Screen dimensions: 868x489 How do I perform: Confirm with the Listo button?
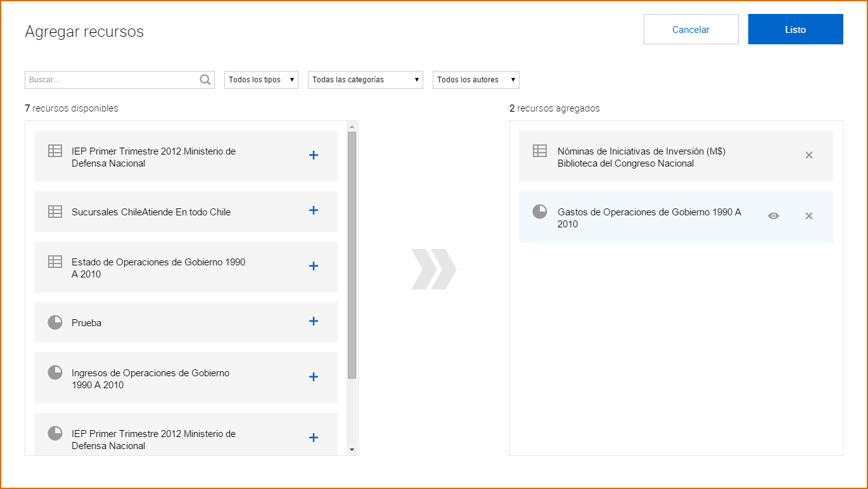point(796,29)
